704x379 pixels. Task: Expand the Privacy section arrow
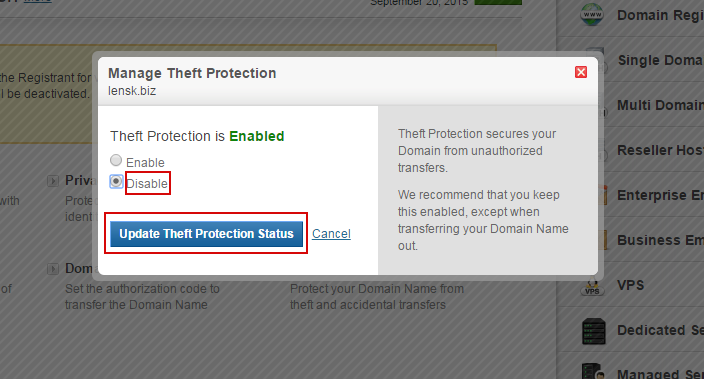[53, 181]
